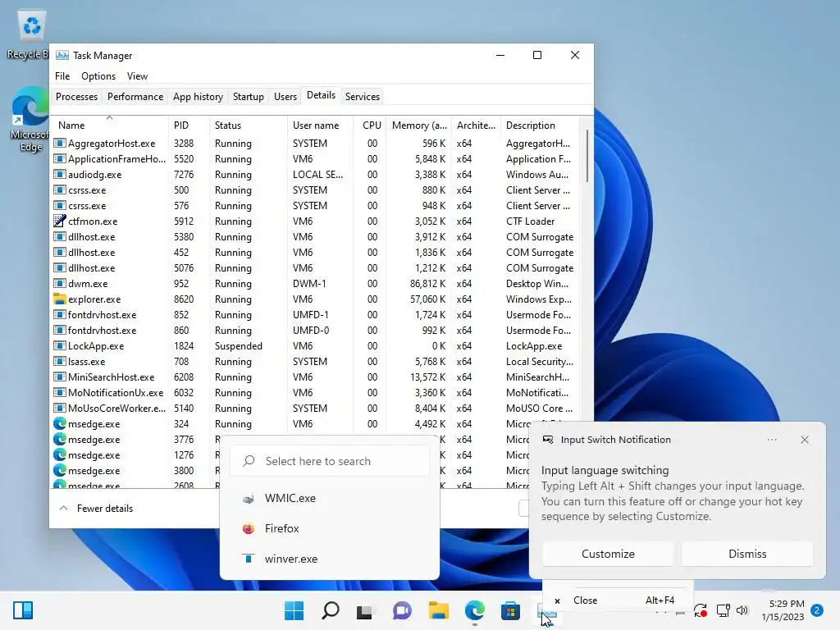Viewport: 840px width, 630px height.
Task: Click Input Switch Notification header icon
Action: pos(547,440)
